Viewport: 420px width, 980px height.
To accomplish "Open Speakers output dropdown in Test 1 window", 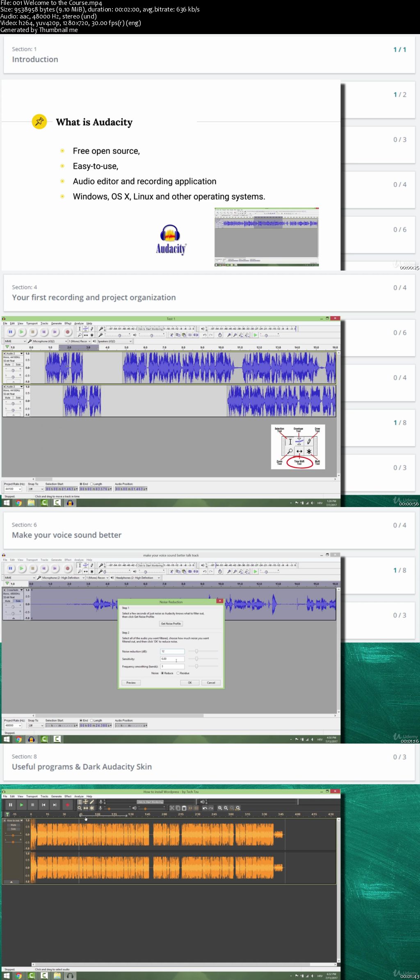I will pos(114,341).
